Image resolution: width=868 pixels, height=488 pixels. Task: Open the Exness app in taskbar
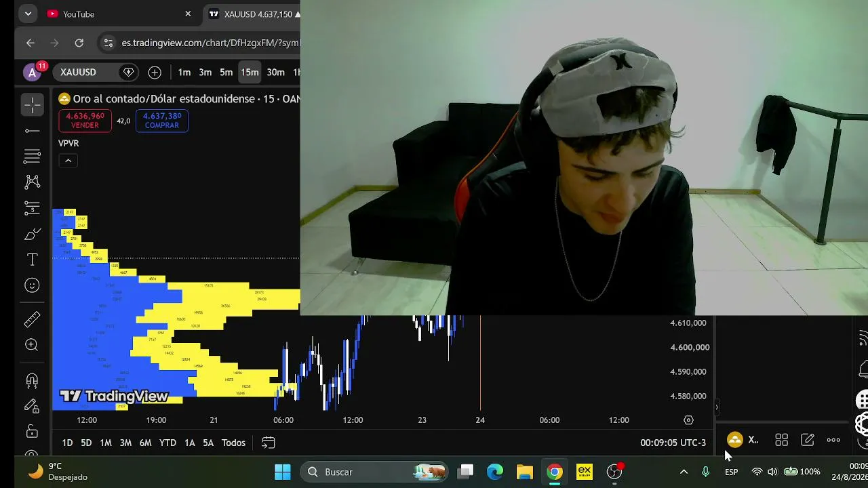(x=585, y=472)
